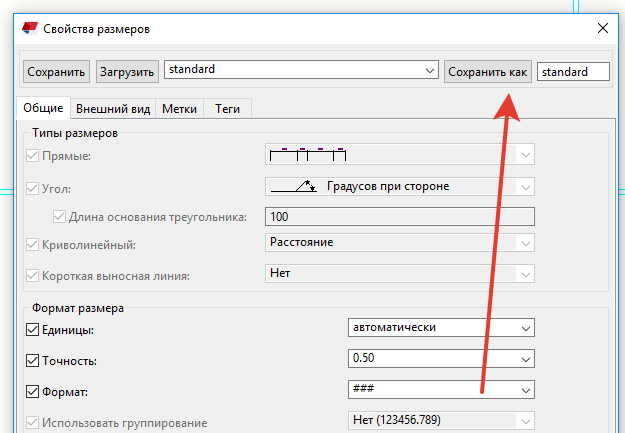Image resolution: width=625 pixels, height=433 pixels.
Task: Select the Общие tab
Action: coord(43,108)
